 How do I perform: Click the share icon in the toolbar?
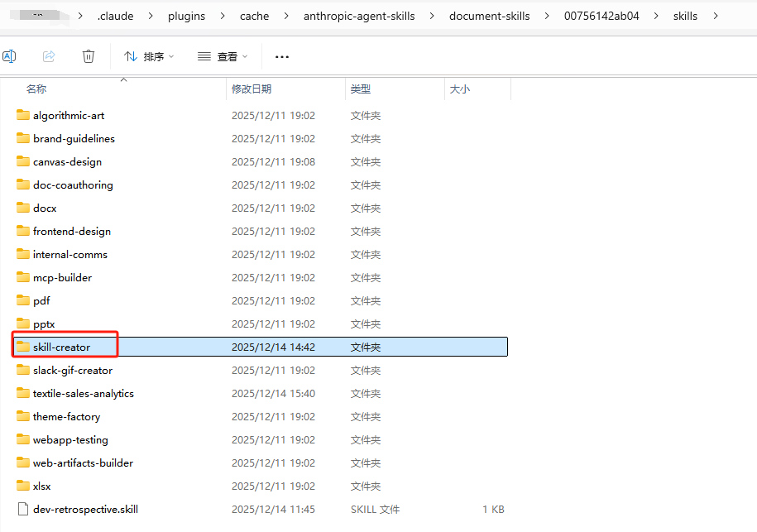49,55
